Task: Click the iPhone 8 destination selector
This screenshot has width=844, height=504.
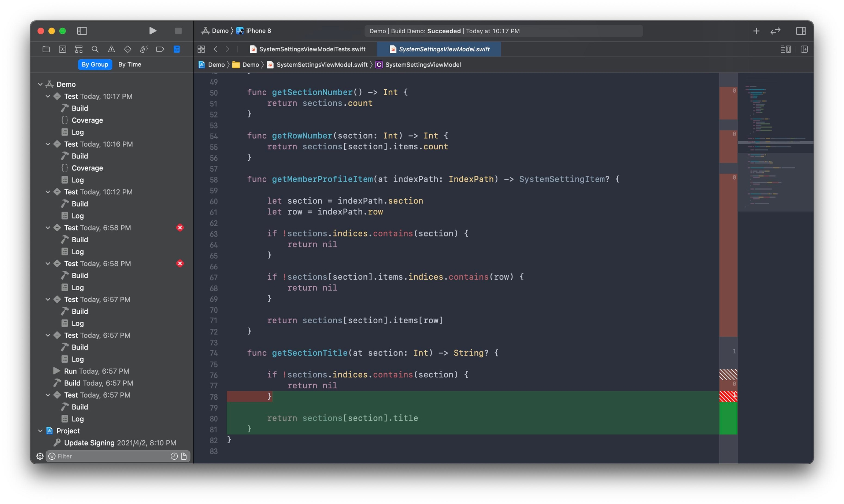Action: [x=258, y=31]
